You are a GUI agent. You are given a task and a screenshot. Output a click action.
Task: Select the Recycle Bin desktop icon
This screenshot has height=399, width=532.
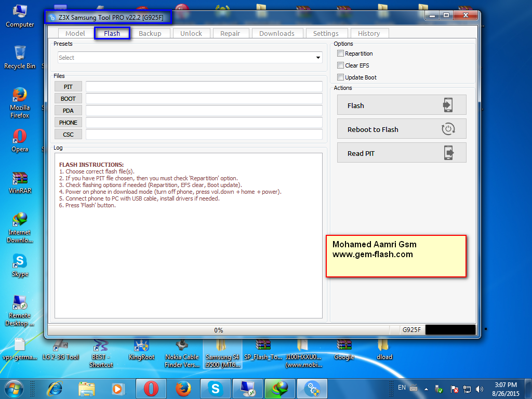[20, 58]
